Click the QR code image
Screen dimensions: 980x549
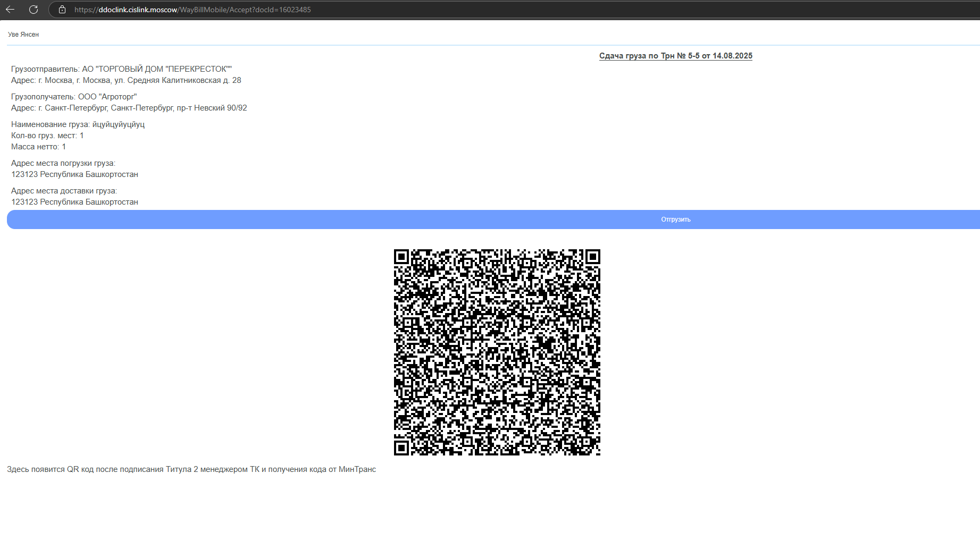click(497, 352)
